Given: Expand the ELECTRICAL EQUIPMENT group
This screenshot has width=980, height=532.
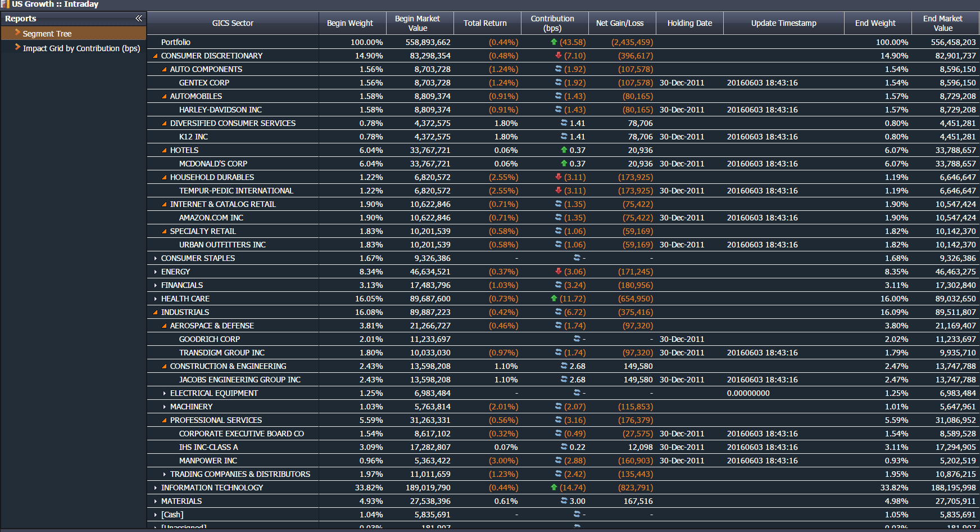Looking at the screenshot, I should click(165, 394).
